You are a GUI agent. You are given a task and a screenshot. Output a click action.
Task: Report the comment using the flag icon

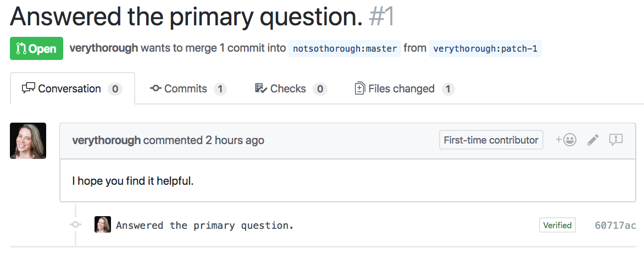[616, 140]
